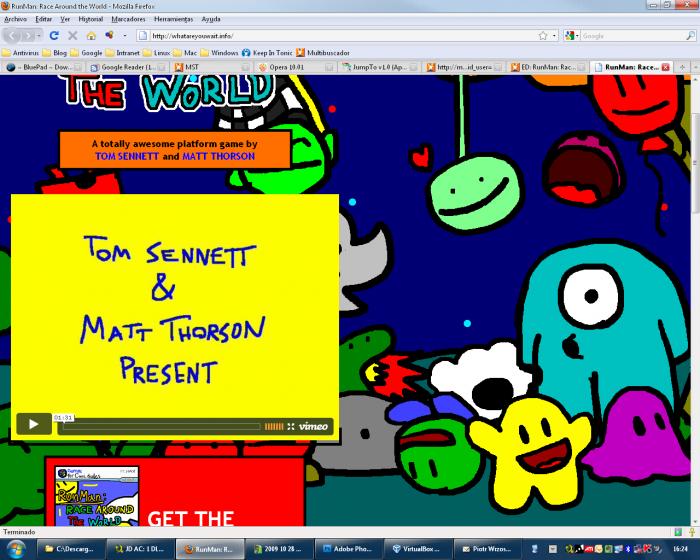Click the yellow status bar icon
Viewport: 700px width, 560px height.
pos(692,532)
